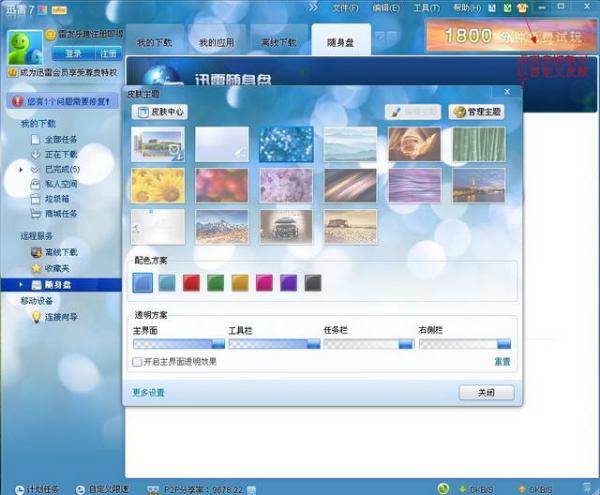Click the 管理主题 button
Image resolution: width=600 pixels, height=495 pixels.
[476, 112]
